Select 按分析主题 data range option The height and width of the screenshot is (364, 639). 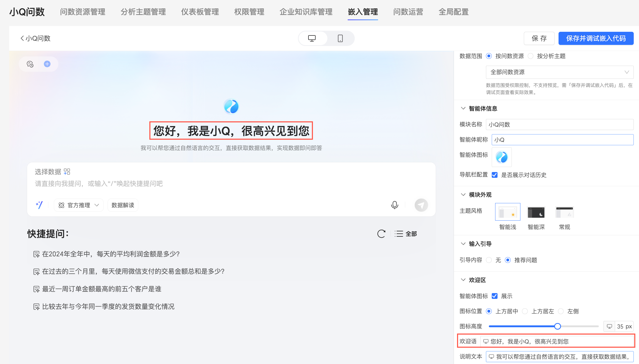pos(531,56)
